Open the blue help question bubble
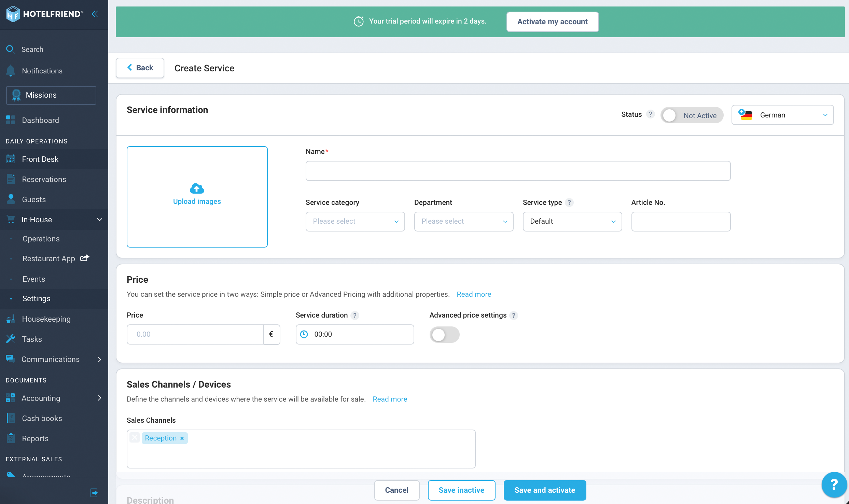This screenshot has width=849, height=504. [x=834, y=485]
